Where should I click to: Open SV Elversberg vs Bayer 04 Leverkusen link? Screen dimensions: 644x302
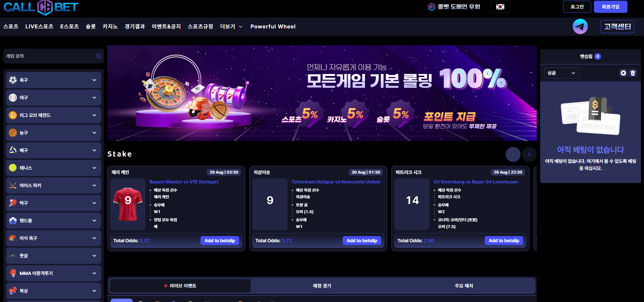point(476,182)
